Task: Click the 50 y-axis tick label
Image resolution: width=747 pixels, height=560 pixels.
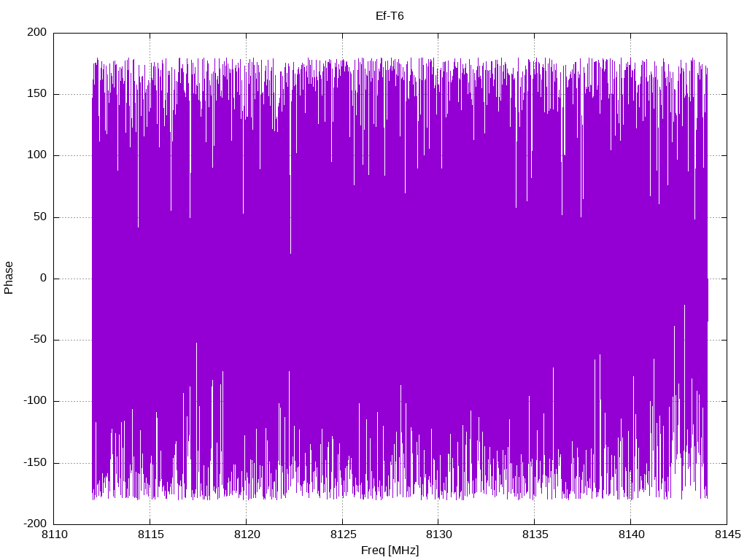Action: coord(41,217)
